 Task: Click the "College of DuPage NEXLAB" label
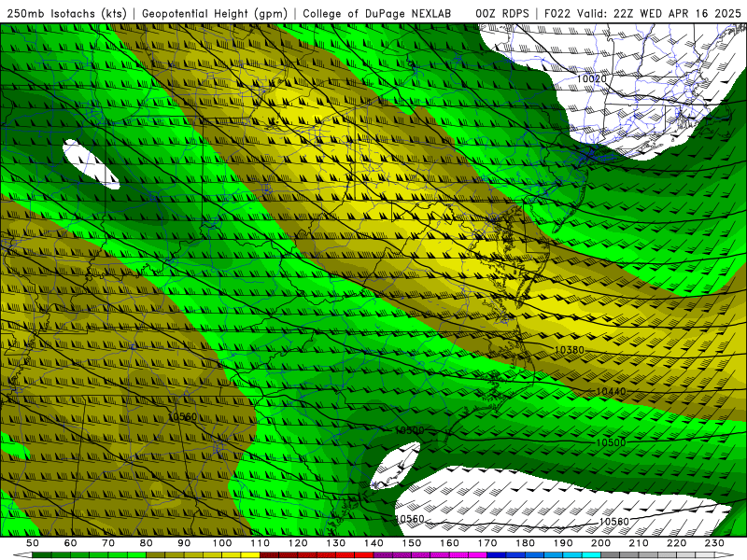377,14
